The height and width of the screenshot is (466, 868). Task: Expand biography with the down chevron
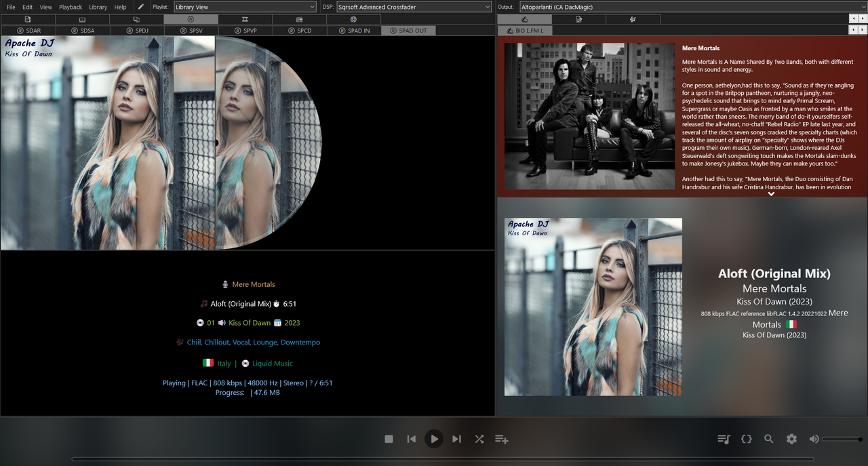click(x=771, y=194)
